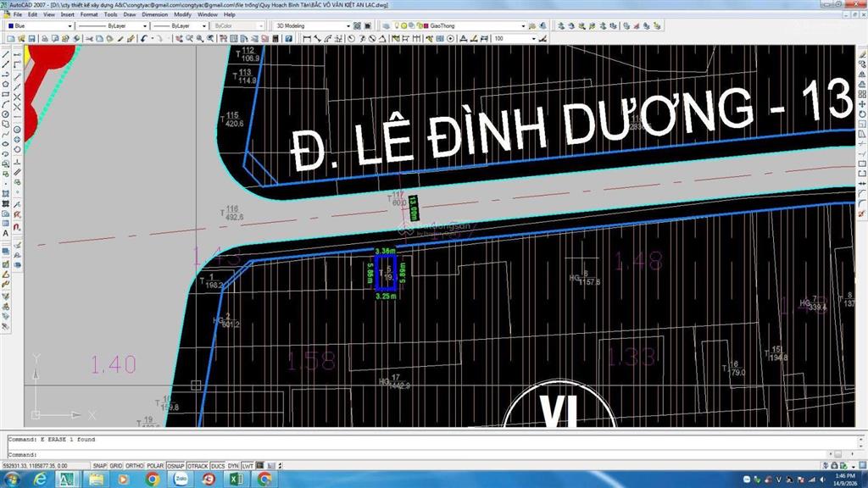Select the Circle tool in Draw toolbar
Viewport: 868px width, 488px height.
(6, 114)
